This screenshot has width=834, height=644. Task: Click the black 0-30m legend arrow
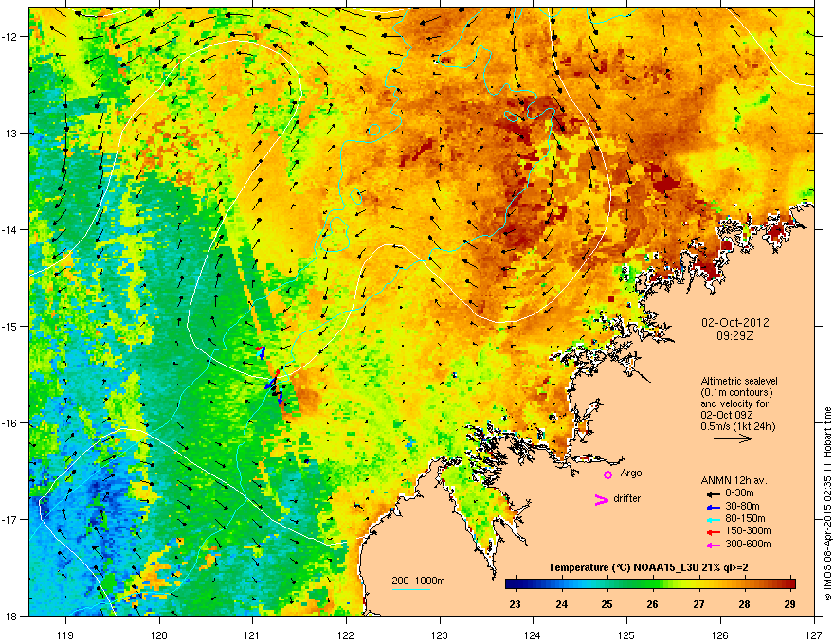713,494
